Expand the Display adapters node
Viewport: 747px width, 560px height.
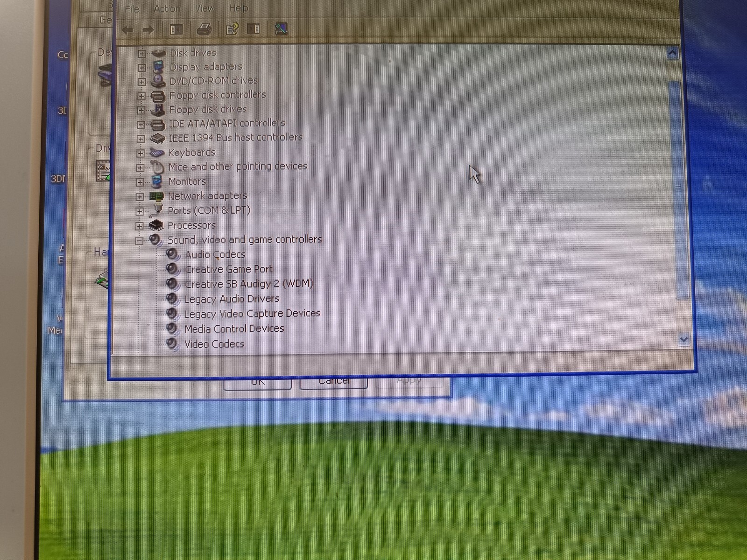[142, 68]
